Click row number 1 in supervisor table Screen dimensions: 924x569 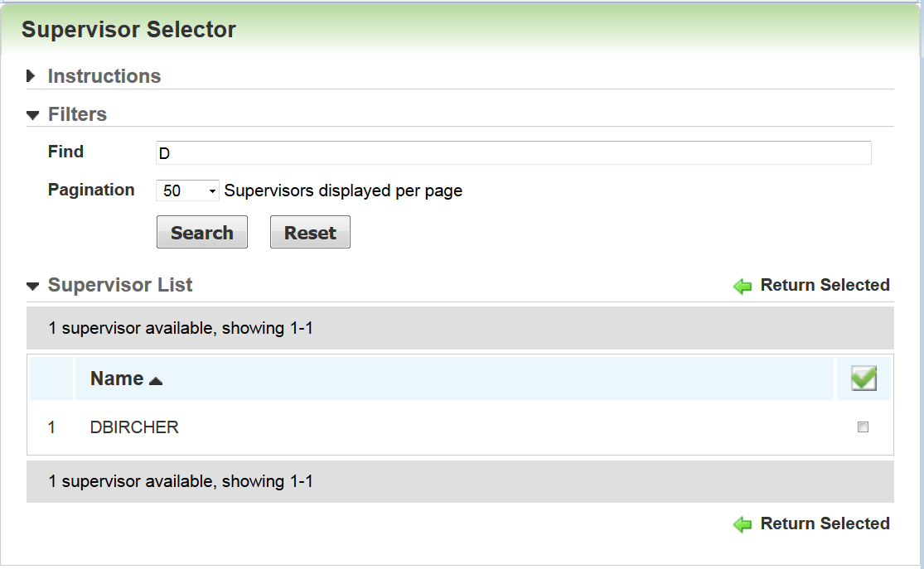51,427
